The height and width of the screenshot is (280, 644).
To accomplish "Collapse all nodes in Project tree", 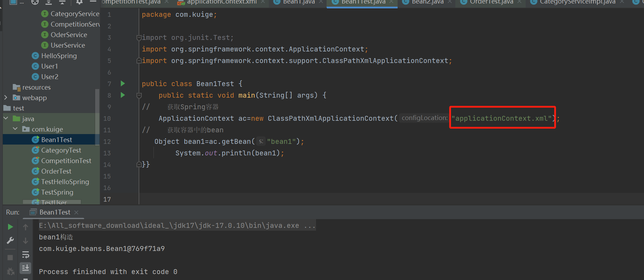I will [x=62, y=2].
